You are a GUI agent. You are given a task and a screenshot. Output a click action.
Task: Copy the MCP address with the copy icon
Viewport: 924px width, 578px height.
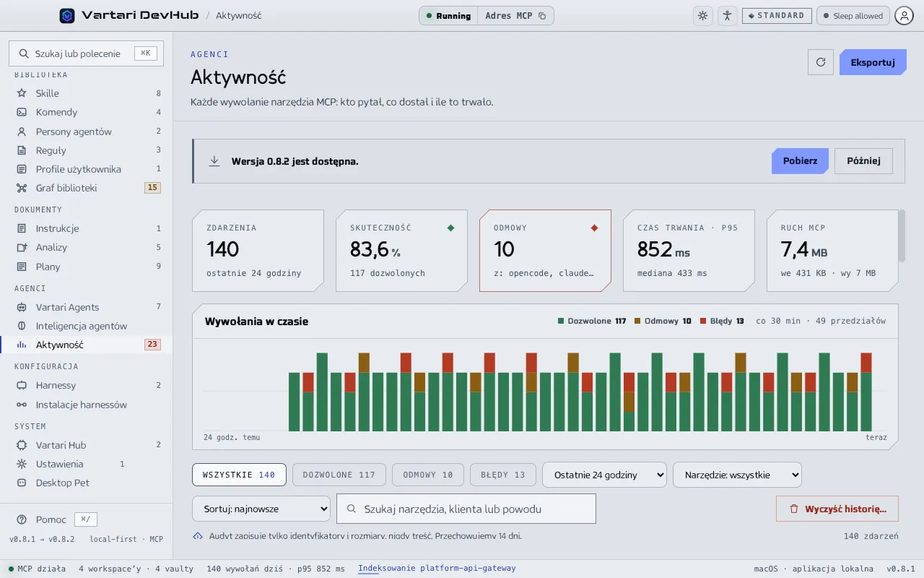[x=542, y=16]
